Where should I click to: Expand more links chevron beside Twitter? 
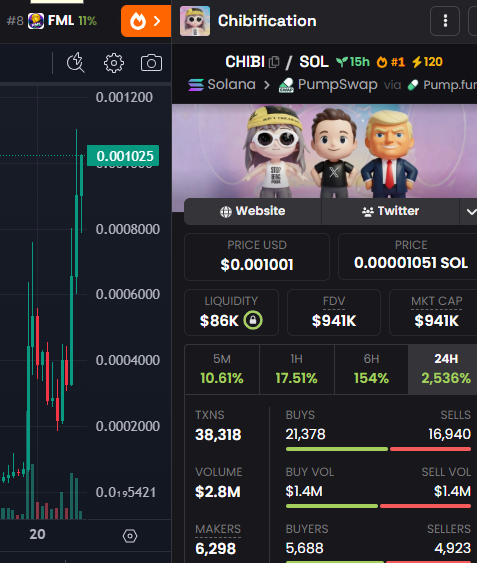pyautogui.click(x=469, y=211)
